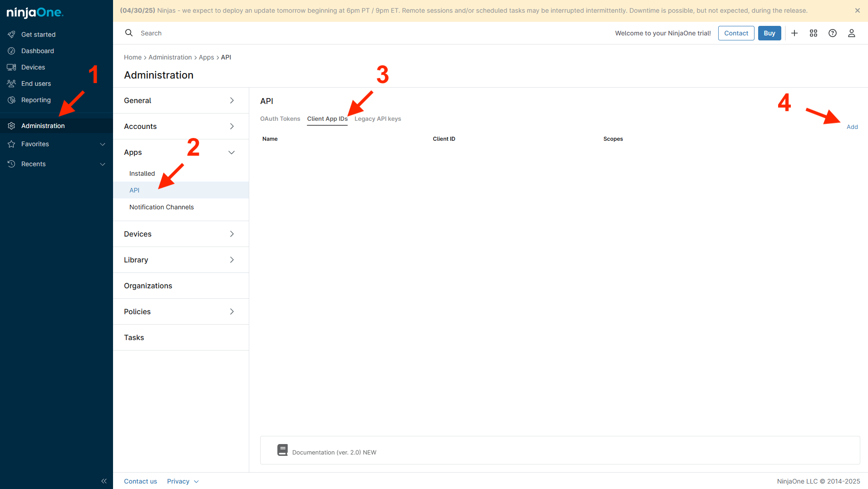Collapse the Apps section chevron
Image resolution: width=868 pixels, height=489 pixels.
(232, 153)
